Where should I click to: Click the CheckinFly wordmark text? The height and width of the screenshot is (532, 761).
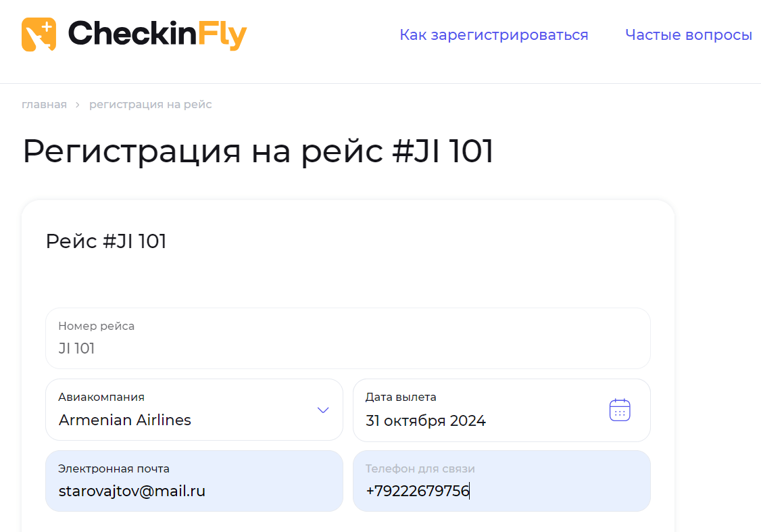(157, 35)
